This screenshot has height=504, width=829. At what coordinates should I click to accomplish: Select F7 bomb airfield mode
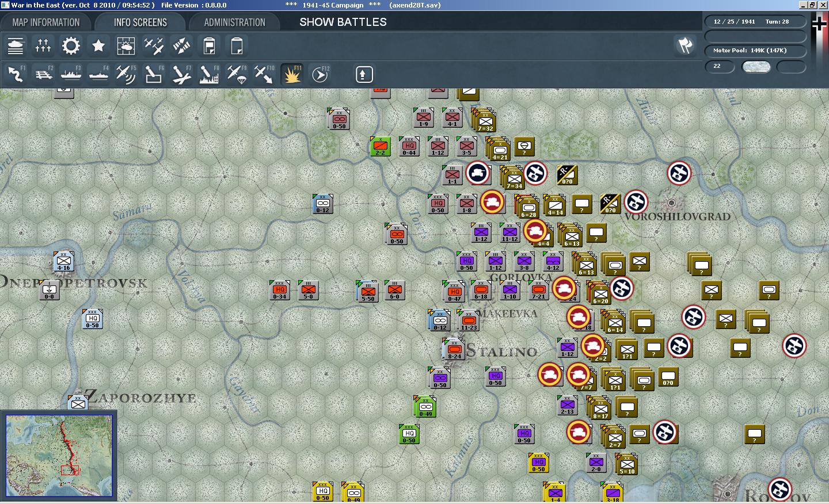(x=181, y=74)
